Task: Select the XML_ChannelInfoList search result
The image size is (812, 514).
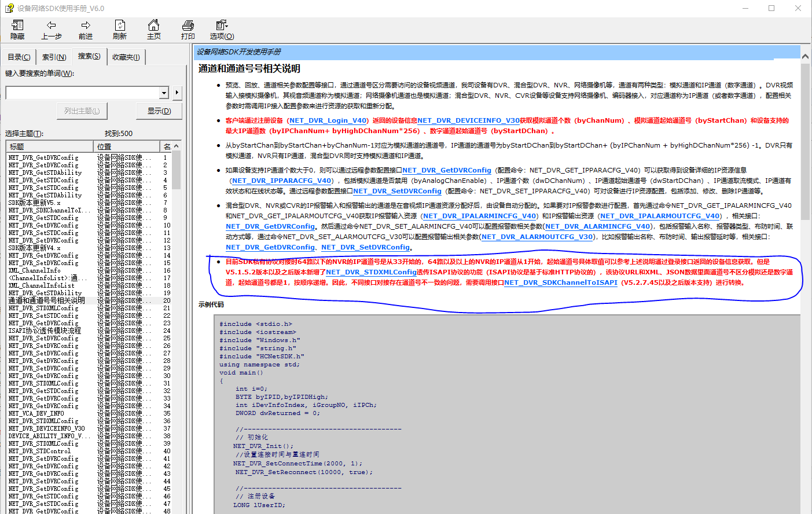Action: 42,285
